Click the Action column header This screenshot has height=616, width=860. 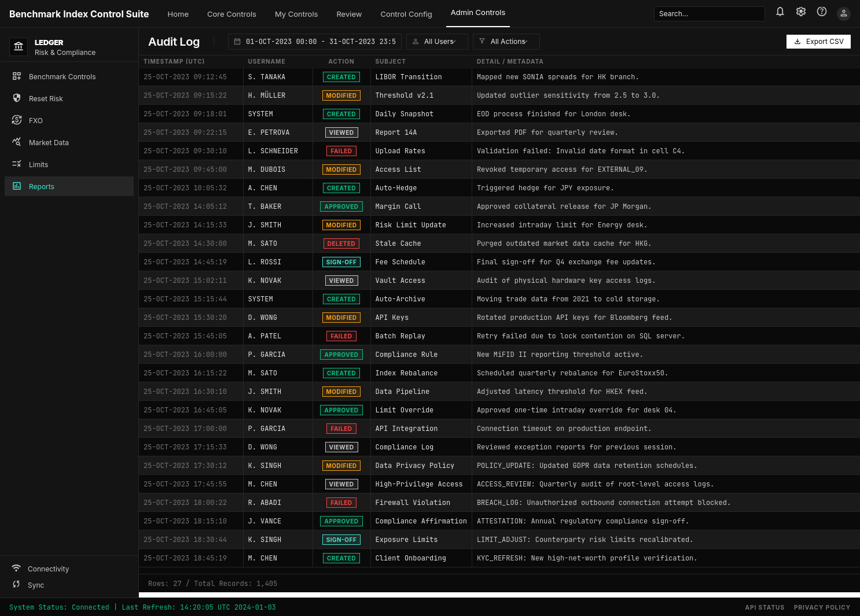(341, 61)
